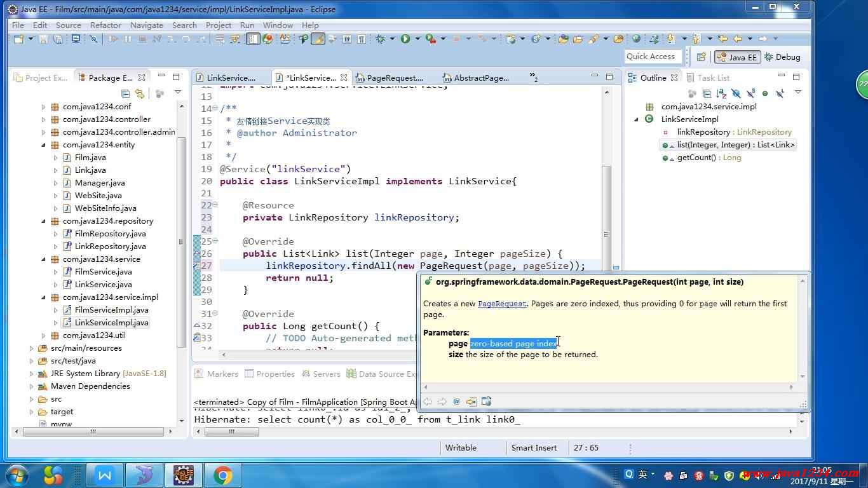
Task: Click the Run button in toolbar
Action: point(405,39)
